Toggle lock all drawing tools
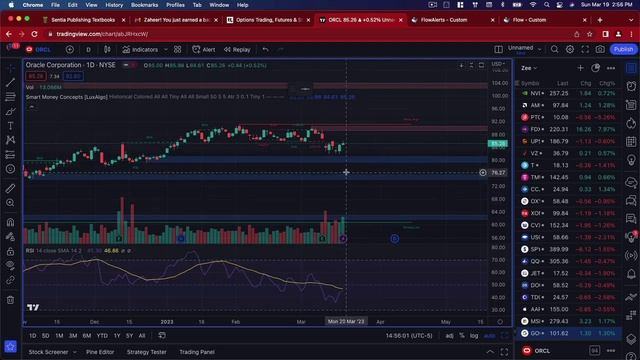Screen dimensions: 640x360 pyautogui.click(x=10, y=251)
